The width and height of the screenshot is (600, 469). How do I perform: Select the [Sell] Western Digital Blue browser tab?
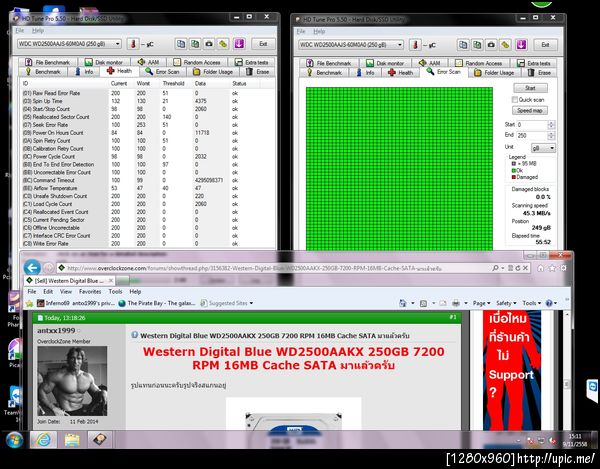tap(69, 281)
